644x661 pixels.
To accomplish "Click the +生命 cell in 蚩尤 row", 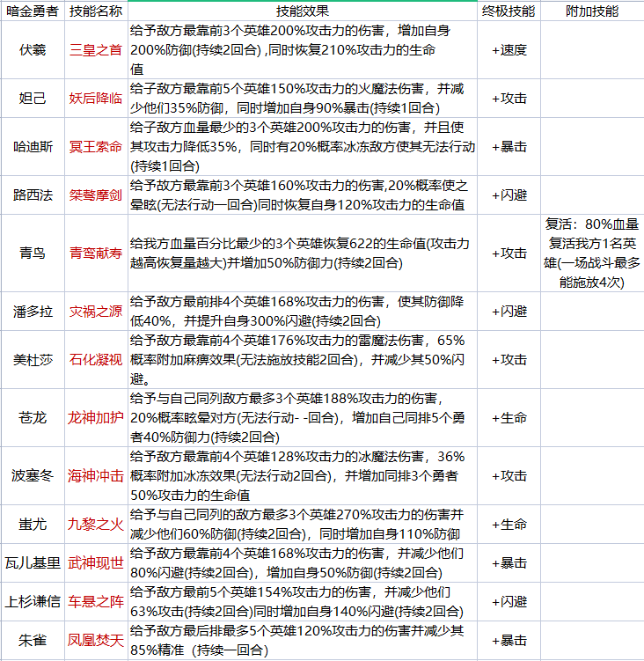I will point(509,524).
